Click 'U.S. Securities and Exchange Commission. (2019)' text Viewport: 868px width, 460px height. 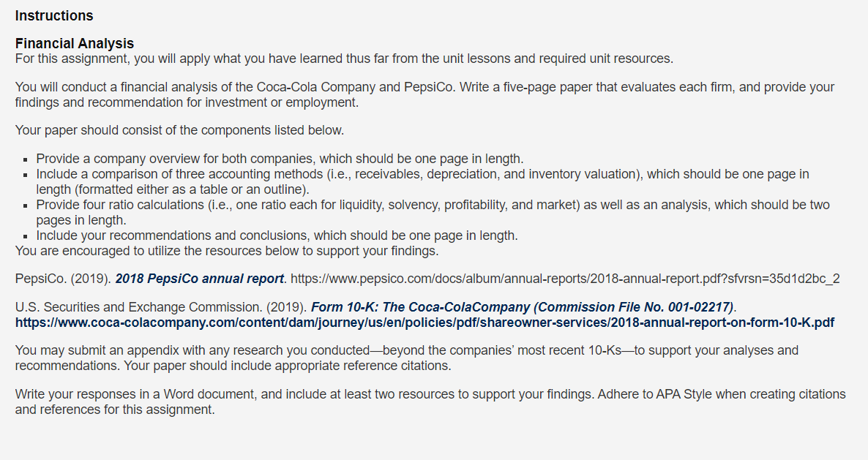click(x=161, y=307)
